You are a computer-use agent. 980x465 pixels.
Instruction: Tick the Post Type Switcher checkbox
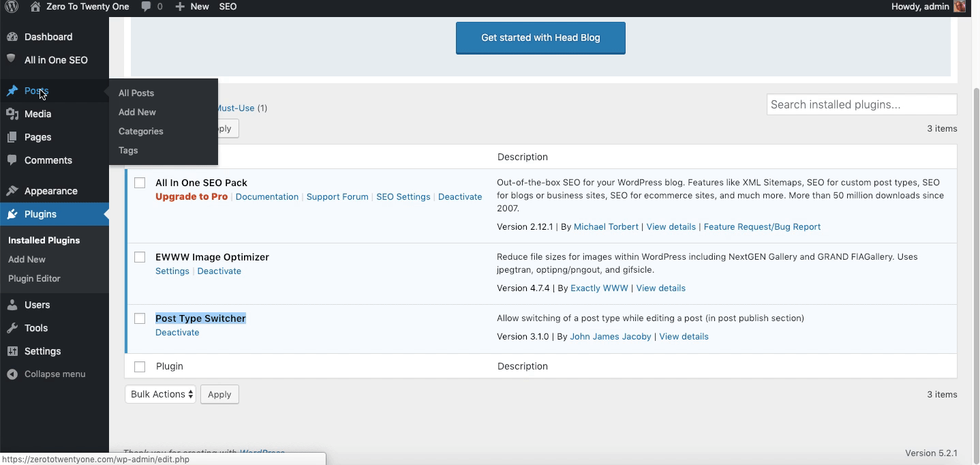click(140, 318)
